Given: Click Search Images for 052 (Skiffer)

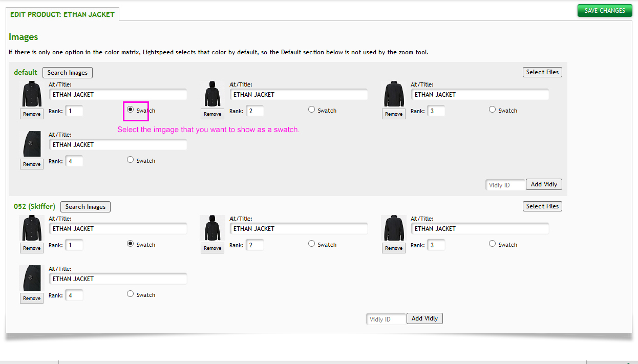Looking at the screenshot, I should pos(85,207).
